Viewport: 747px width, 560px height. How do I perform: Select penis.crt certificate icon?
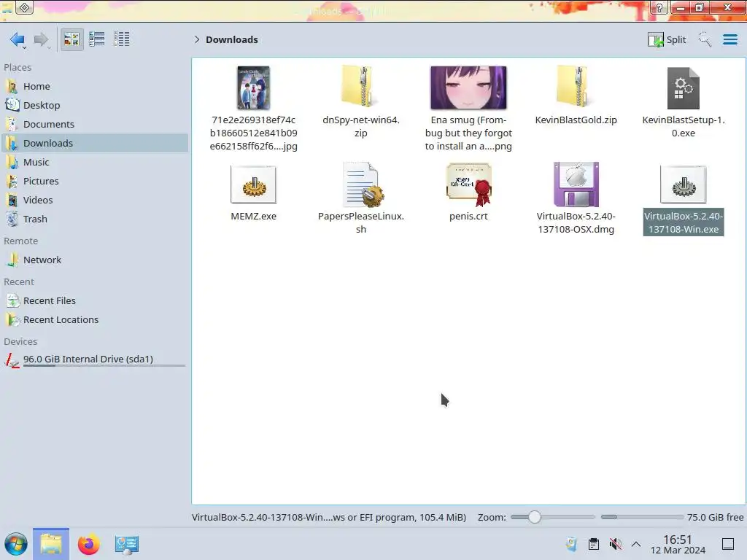[x=468, y=184]
